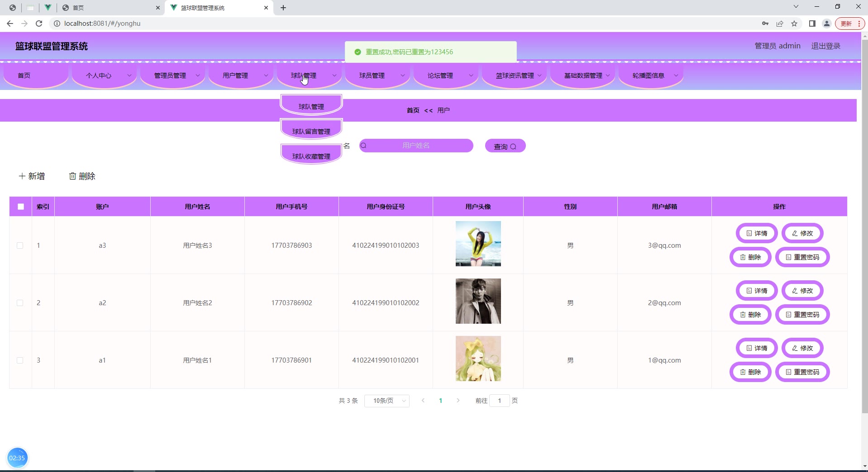Expand the 个人中心 menu
Screen dimensions: 868x472
click(x=104, y=76)
